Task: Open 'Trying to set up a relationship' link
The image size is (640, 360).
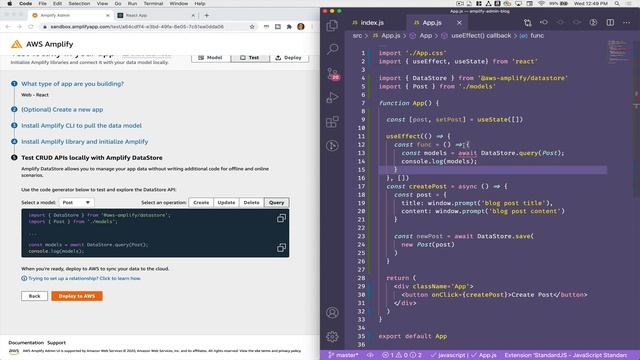Action: tap(84, 278)
